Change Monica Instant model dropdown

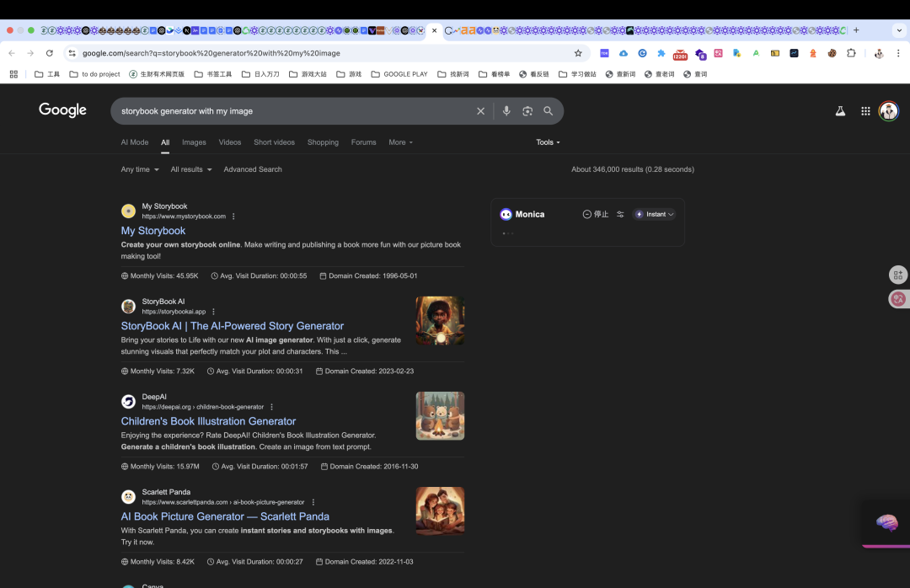point(654,214)
